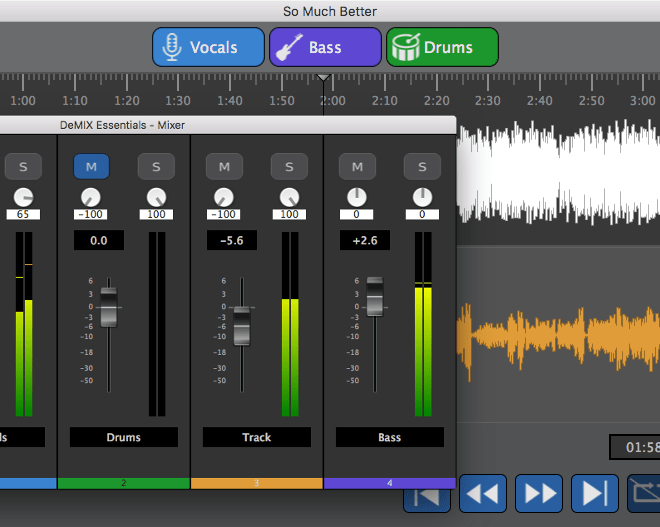Click the DeMIX Essentials - Mixer title bar
Screen dimensions: 660x527
click(227, 125)
